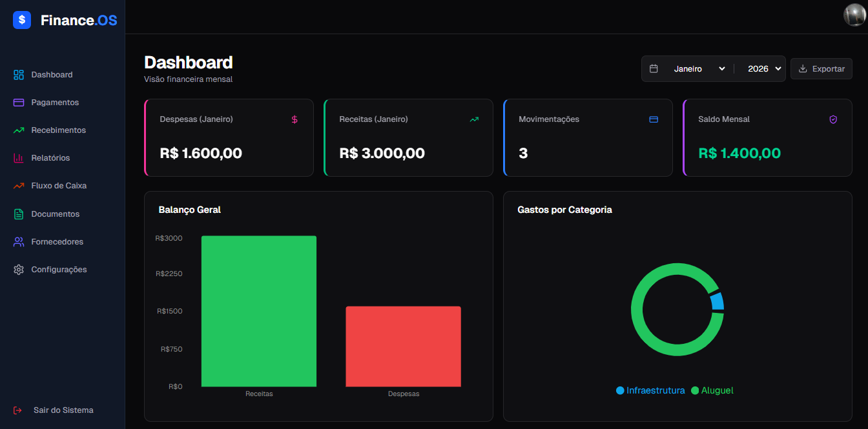The image size is (868, 429).
Task: Toggle Infraestrutura legend item in category chart
Action: pyautogui.click(x=650, y=390)
